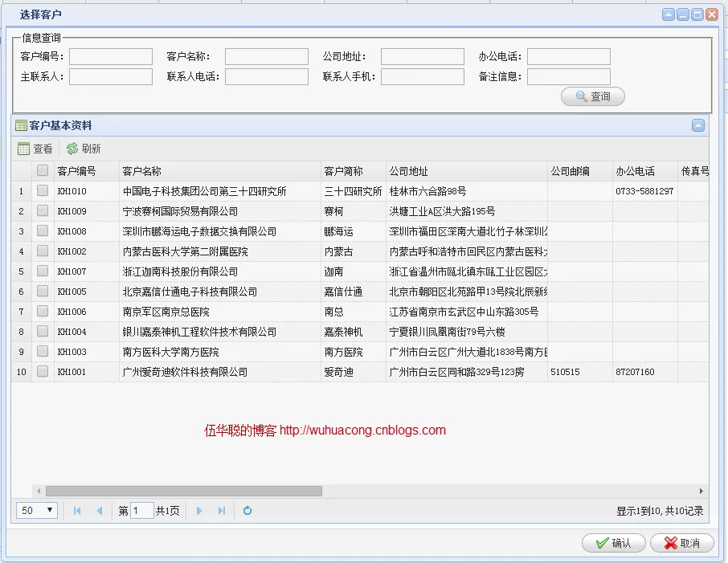The height and width of the screenshot is (563, 728).
Task: Focus the 备注信息 input field
Action: click(569, 76)
